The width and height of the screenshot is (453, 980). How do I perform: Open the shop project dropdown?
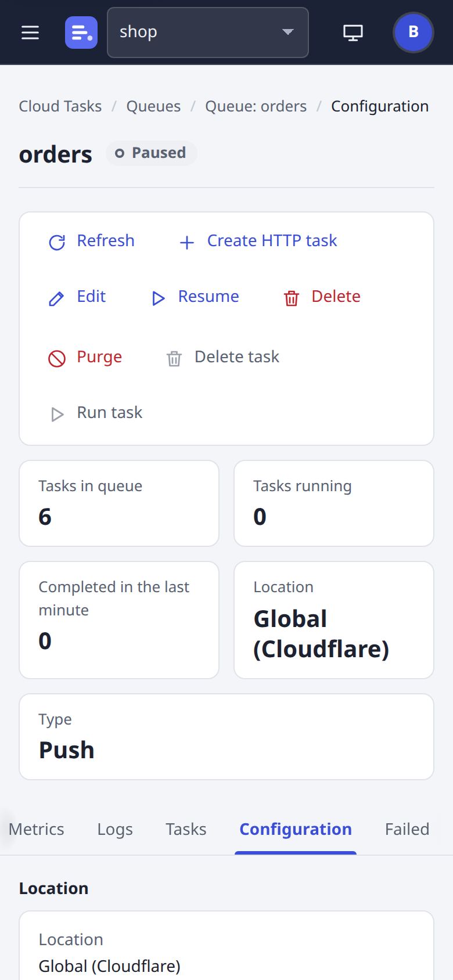coord(208,33)
